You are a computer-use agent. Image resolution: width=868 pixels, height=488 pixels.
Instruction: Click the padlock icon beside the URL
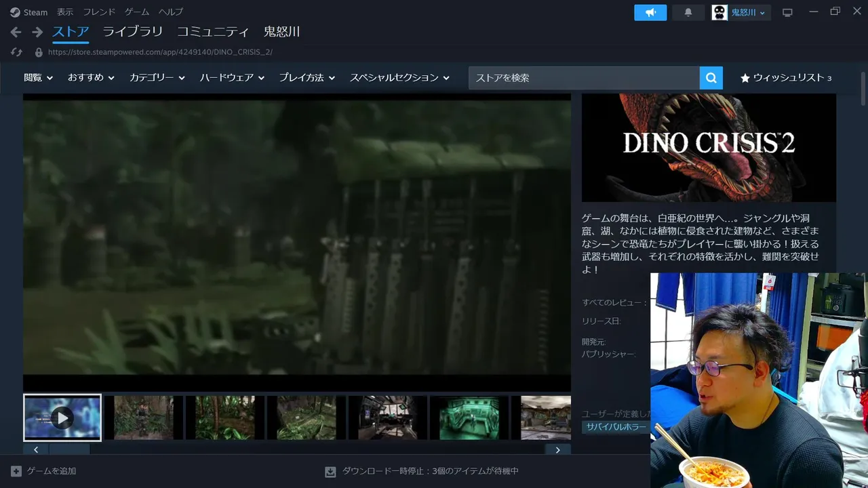coord(39,52)
